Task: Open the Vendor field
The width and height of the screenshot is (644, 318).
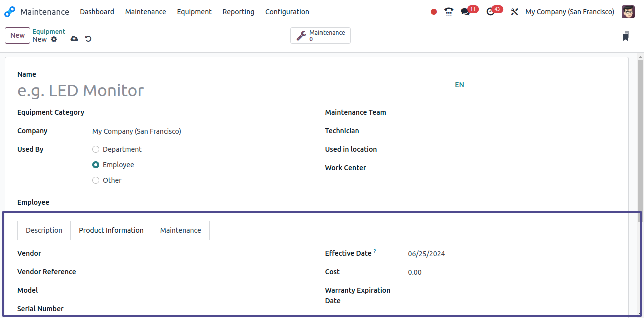Action: pos(201,254)
